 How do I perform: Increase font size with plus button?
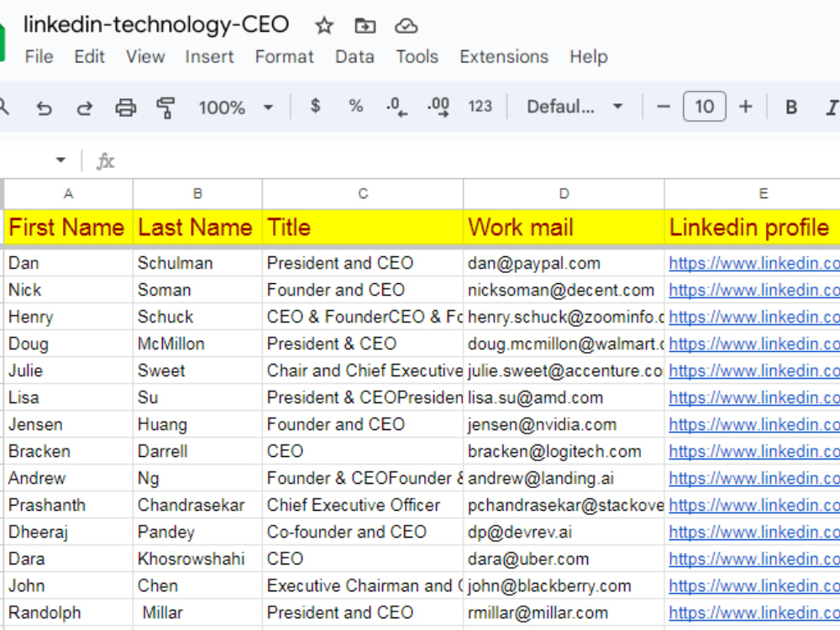[745, 108]
